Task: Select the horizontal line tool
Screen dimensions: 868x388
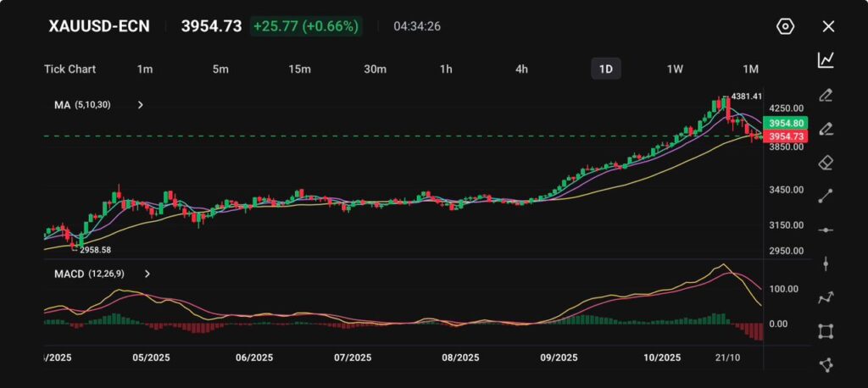Action: 826,230
